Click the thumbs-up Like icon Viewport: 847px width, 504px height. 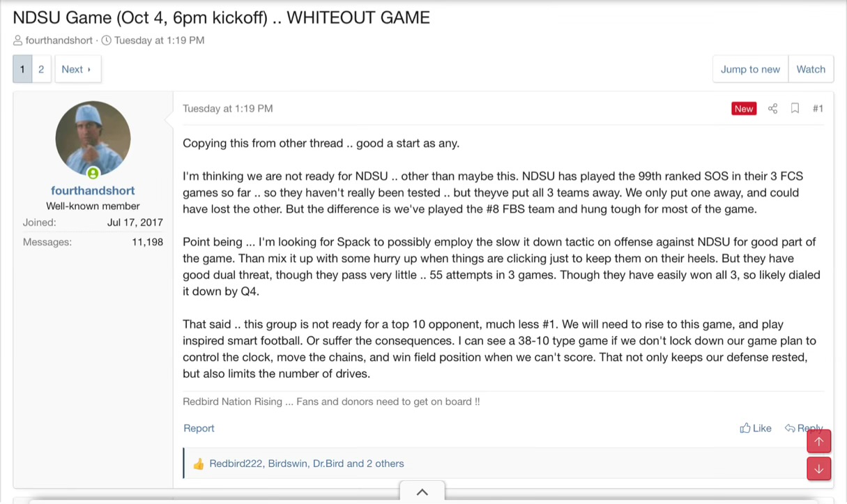tap(745, 428)
